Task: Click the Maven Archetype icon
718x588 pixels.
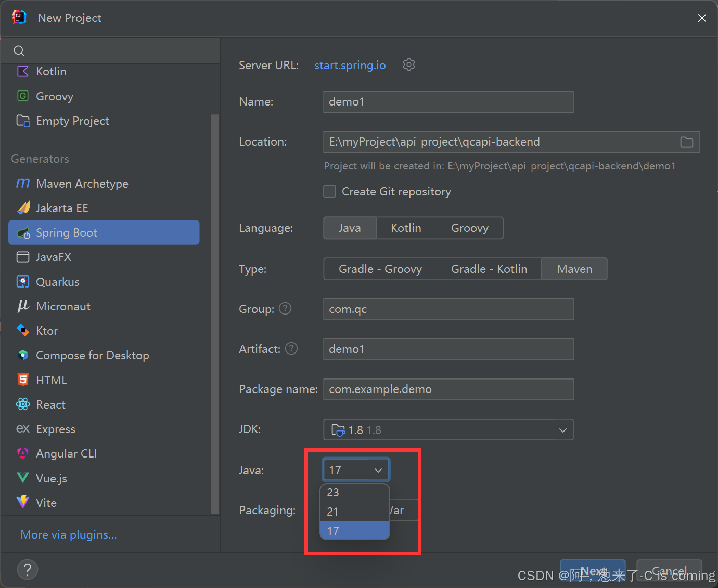Action: pyautogui.click(x=23, y=183)
